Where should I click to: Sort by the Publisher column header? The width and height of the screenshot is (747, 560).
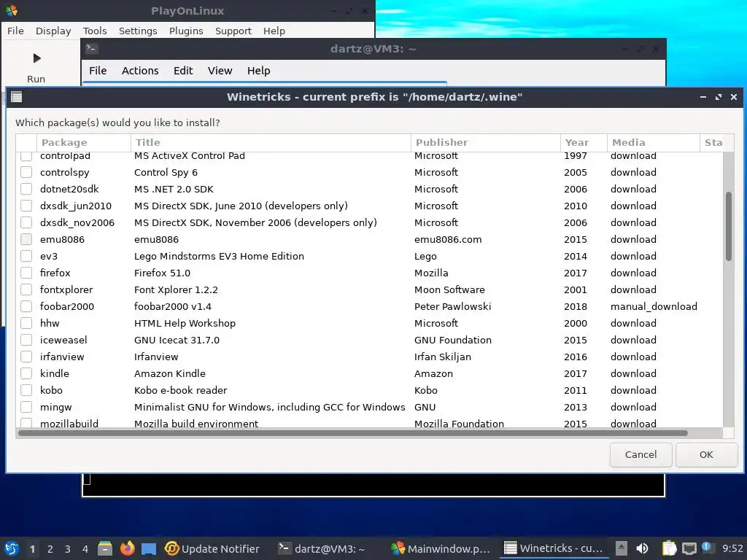point(485,142)
